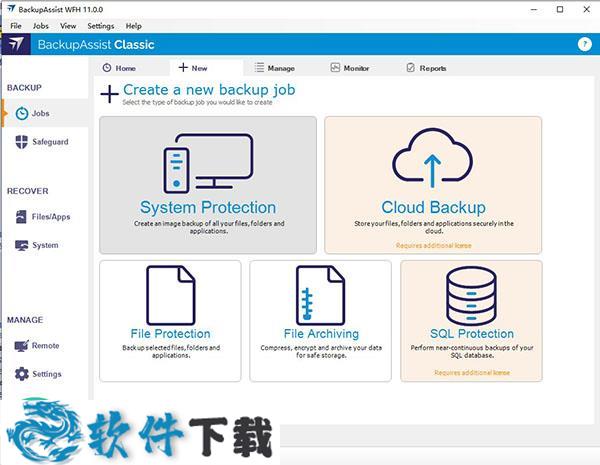Open Files/Apps recovery label
This screenshot has width=600, height=465.
[x=51, y=217]
